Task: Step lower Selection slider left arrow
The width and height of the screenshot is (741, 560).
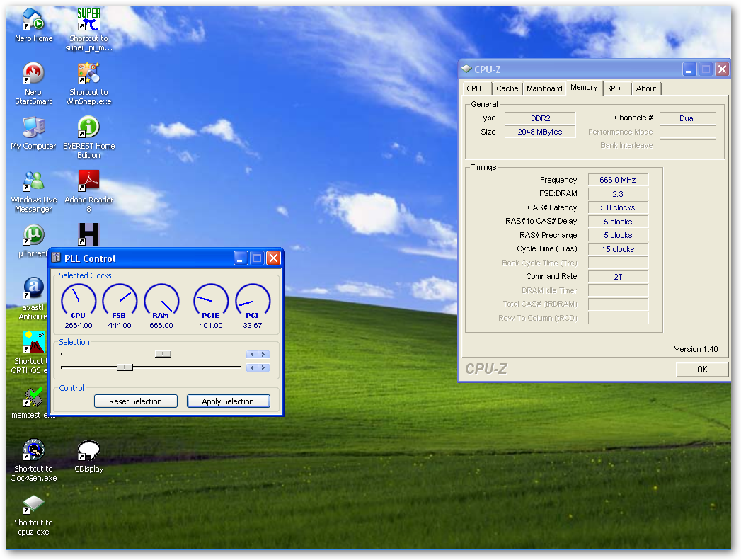Action: pyautogui.click(x=252, y=367)
